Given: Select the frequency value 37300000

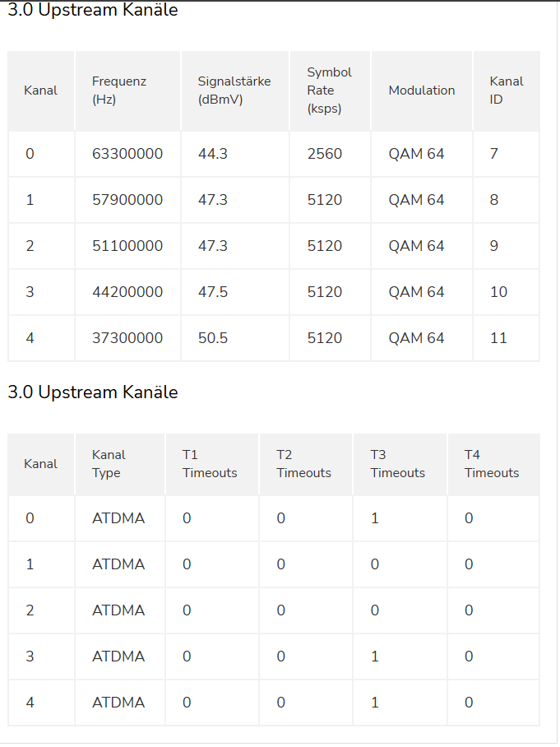Looking at the screenshot, I should (x=127, y=338).
